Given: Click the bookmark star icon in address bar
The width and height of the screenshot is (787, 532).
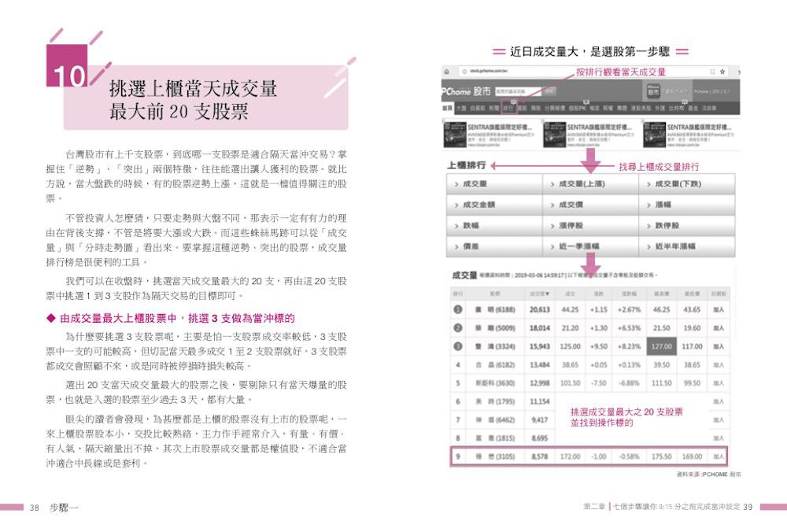Looking at the screenshot, I should 722,72.
